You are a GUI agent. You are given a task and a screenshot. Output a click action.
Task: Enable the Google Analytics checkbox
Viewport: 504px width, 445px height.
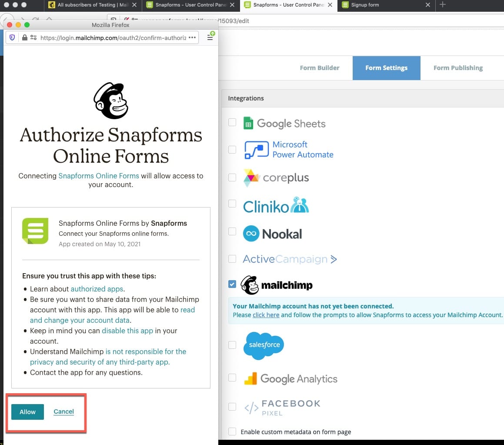click(232, 378)
